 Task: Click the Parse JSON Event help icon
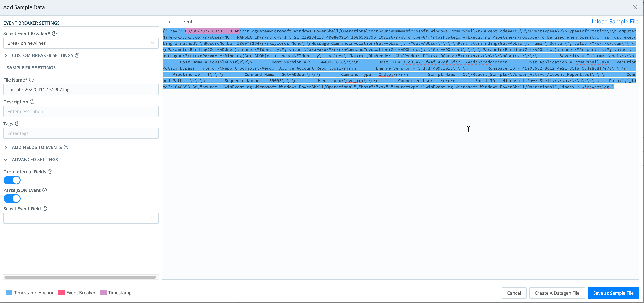[44, 190]
